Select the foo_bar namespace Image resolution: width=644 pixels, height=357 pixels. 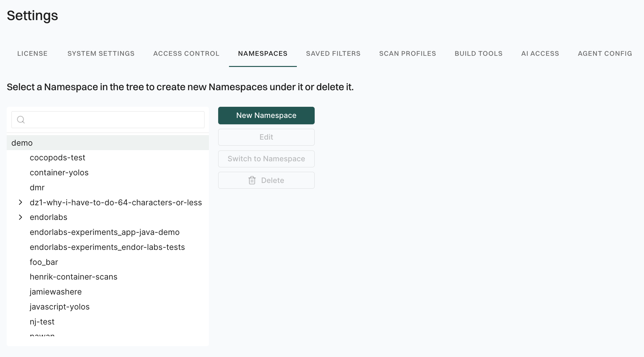point(44,262)
